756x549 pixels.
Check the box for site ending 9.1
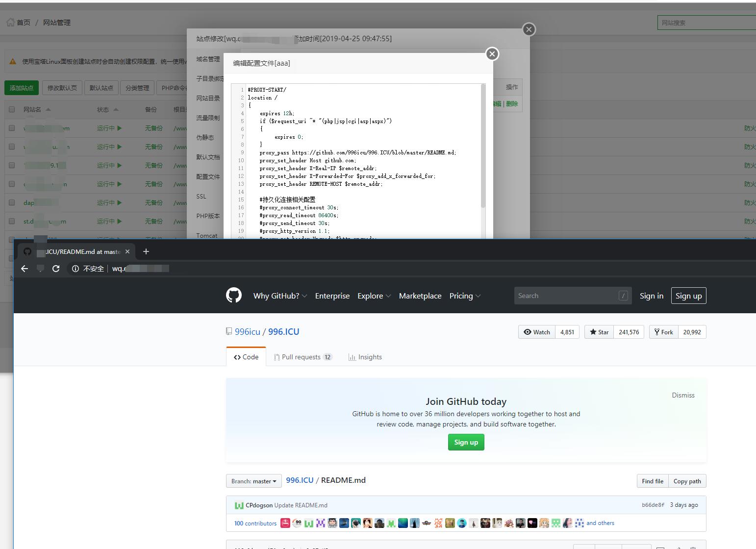point(12,165)
